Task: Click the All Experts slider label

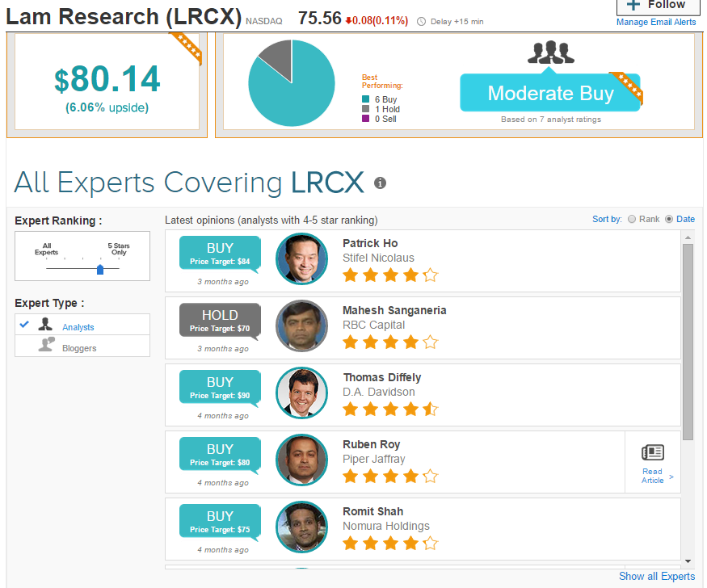Action: coord(46,249)
